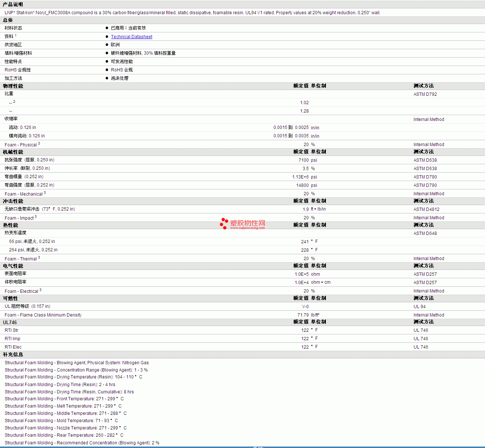Click the LNP Stat-kon Noryl_FMC3008A description line
This screenshot has height=448, width=485.
[192, 13]
